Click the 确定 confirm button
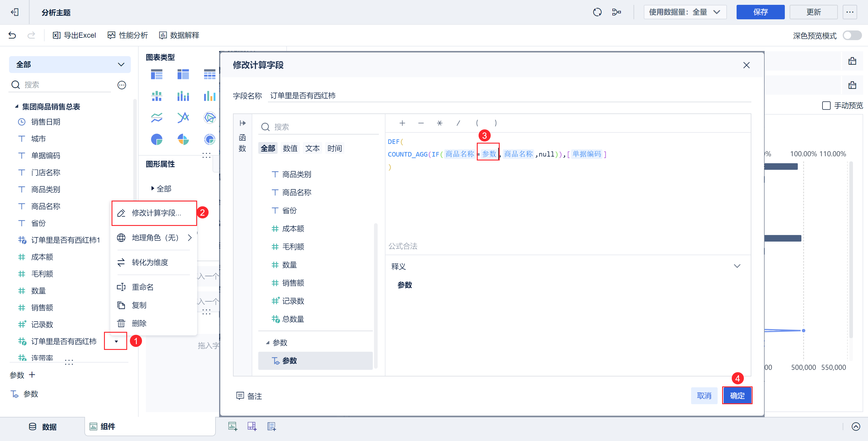The height and width of the screenshot is (441, 868). 737,395
